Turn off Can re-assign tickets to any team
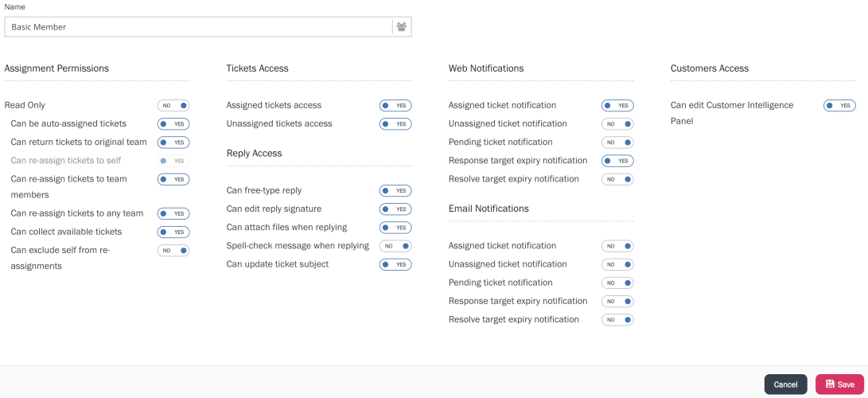The width and height of the screenshot is (868, 398). (x=173, y=213)
